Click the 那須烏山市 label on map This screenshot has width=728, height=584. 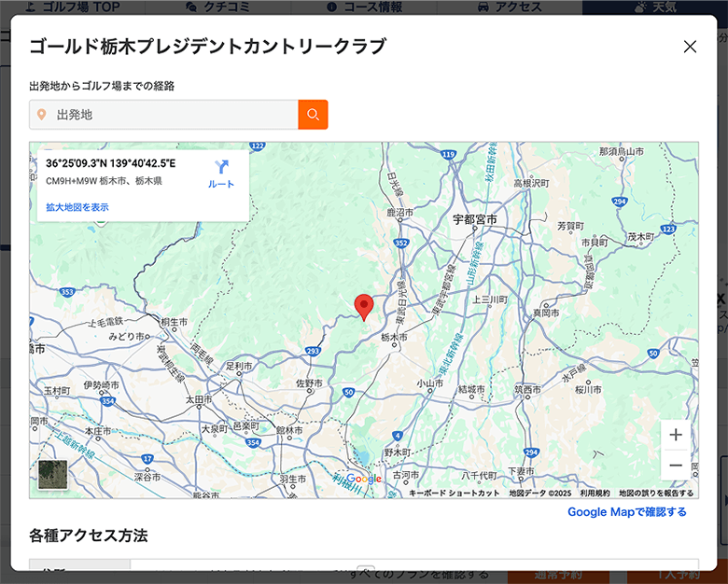(x=622, y=151)
